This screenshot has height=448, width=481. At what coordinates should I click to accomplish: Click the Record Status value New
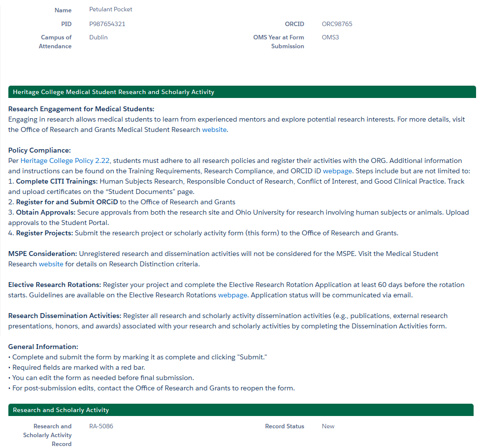pos(328,426)
